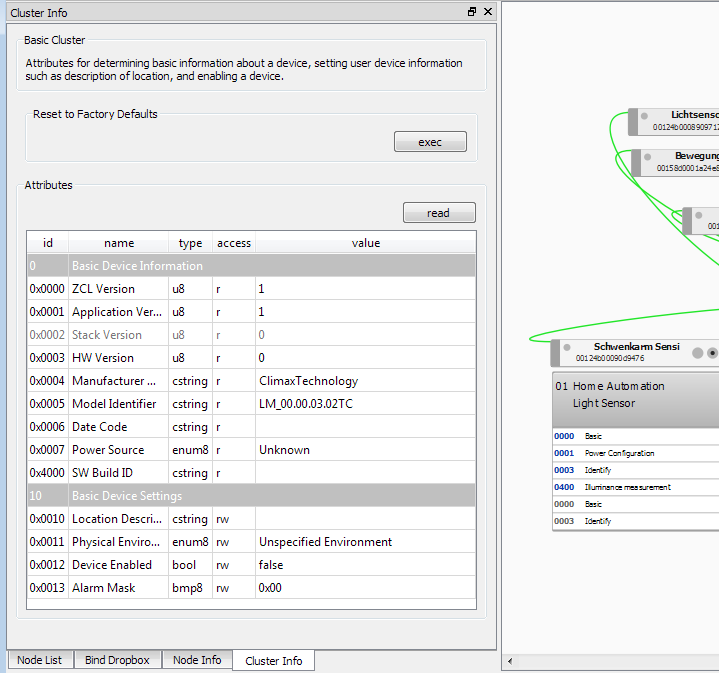Image resolution: width=719 pixels, height=673 pixels.
Task: Click the status dot on Lichtsensor node
Action: point(644,116)
